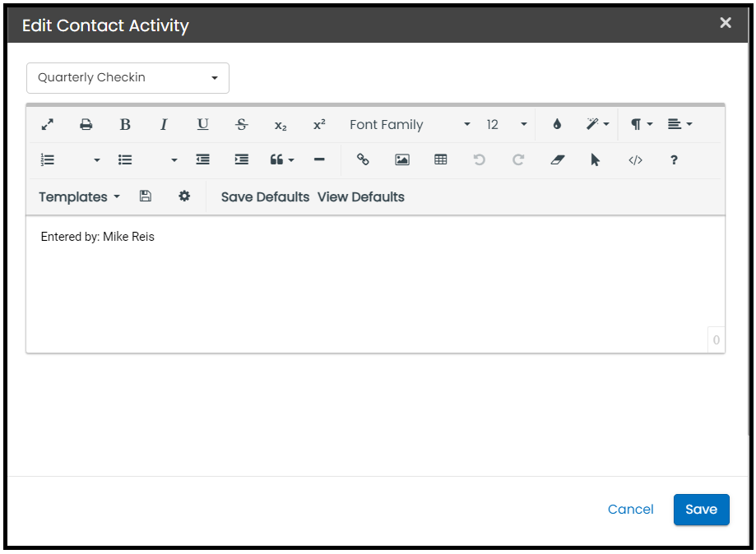Click the print icon in toolbar

[86, 125]
